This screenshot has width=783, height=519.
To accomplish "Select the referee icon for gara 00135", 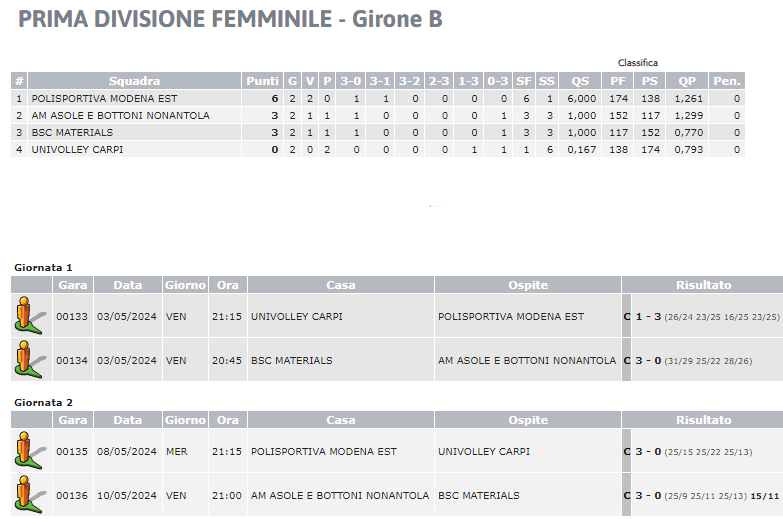I will click(x=30, y=451).
